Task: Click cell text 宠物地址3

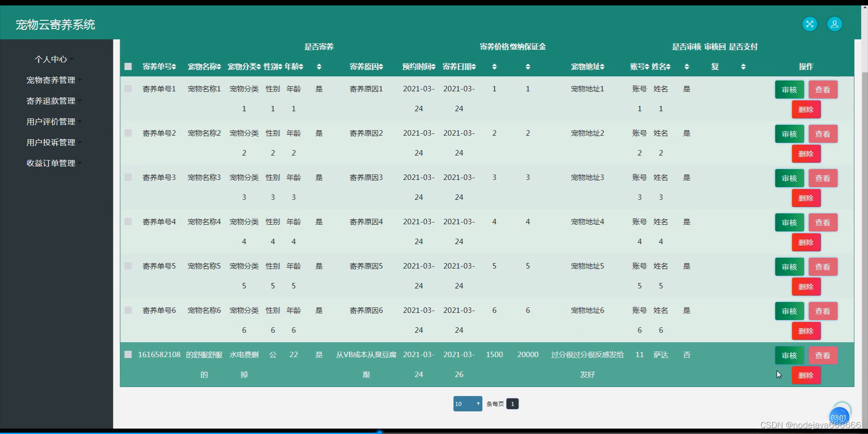Action: click(x=587, y=178)
